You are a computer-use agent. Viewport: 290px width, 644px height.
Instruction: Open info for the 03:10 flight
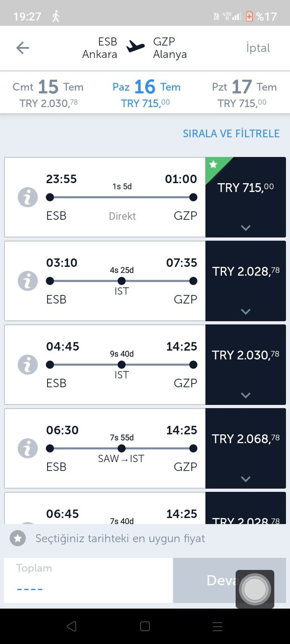pyautogui.click(x=28, y=281)
